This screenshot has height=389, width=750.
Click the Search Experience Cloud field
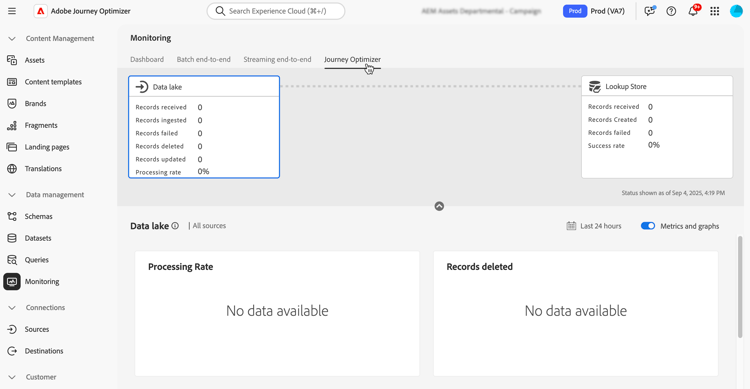coord(276,11)
